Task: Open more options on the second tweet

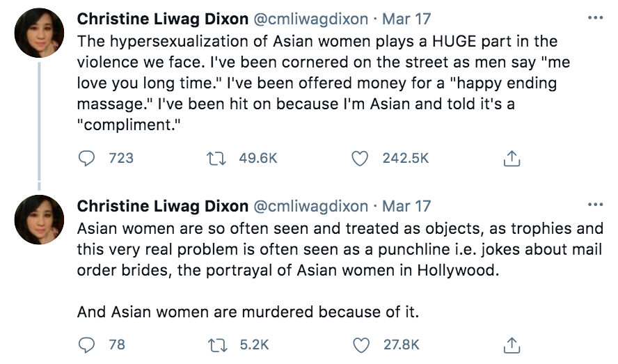Action: click(x=595, y=205)
